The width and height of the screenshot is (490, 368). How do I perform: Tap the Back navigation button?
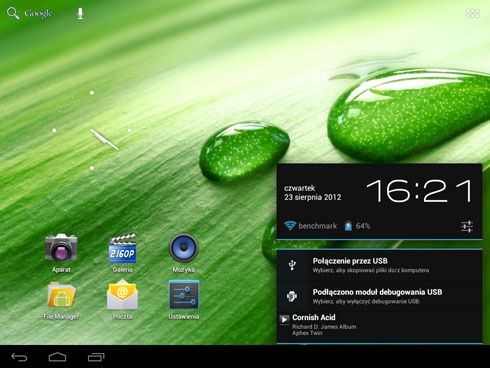pos(19,357)
